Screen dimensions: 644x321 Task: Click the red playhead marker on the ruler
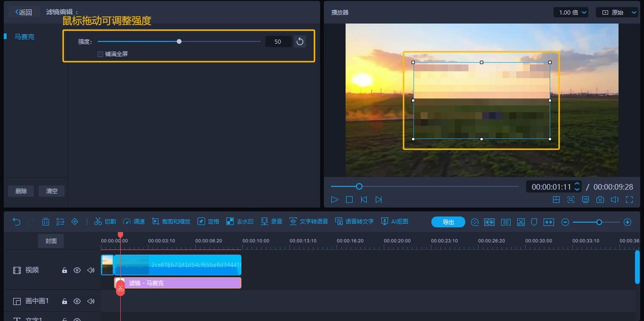click(120, 235)
